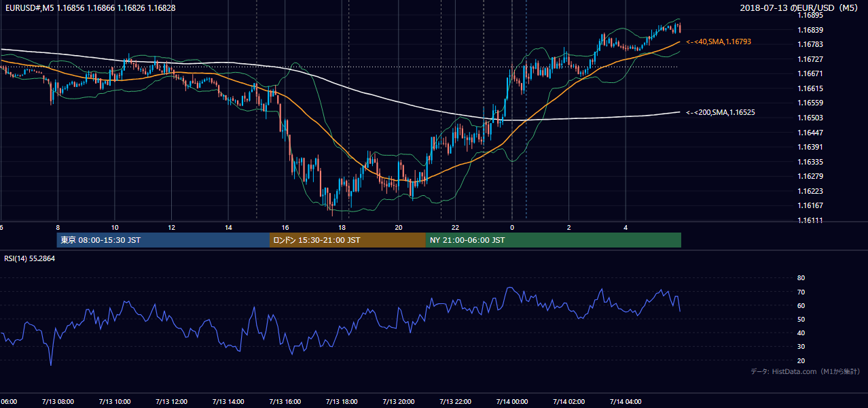The height and width of the screenshot is (408, 868).
Task: Click RSI scale label 40
Action: [801, 333]
